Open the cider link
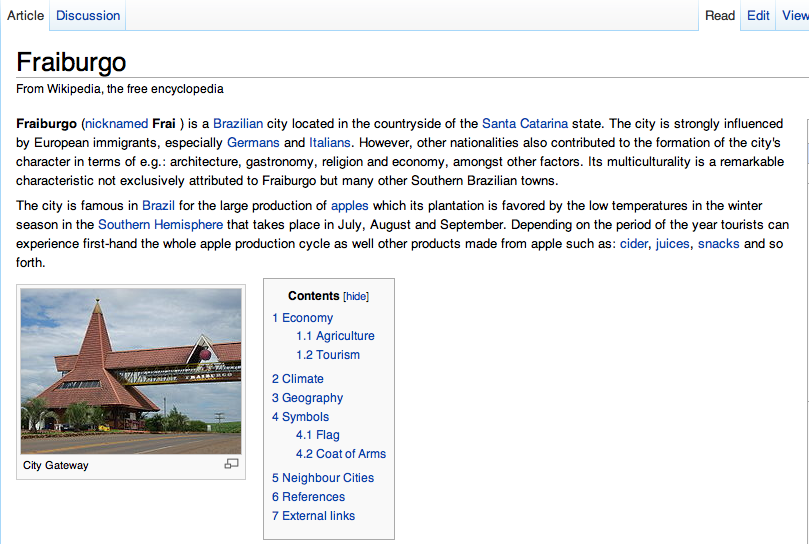Screen dimensions: 809x544 click(x=634, y=244)
